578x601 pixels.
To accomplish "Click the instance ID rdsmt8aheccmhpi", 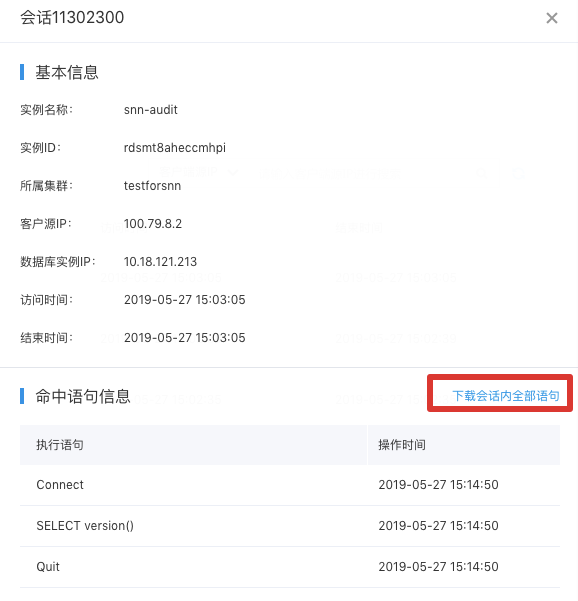I will 175,148.
